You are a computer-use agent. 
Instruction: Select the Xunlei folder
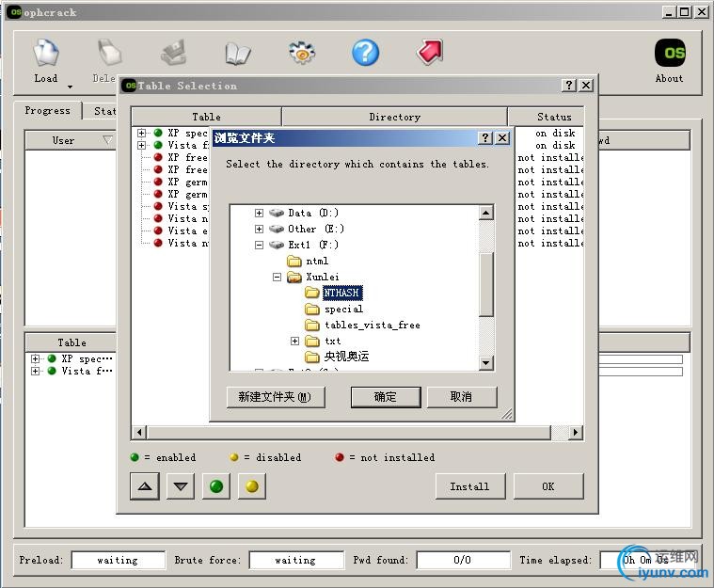pos(323,277)
